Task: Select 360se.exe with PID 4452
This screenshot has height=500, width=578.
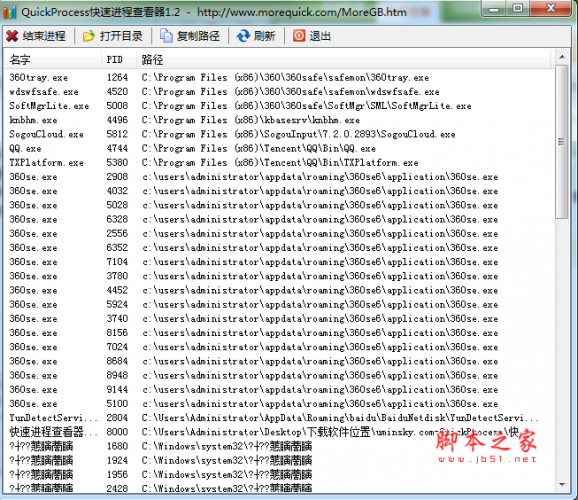Action: click(x=279, y=290)
